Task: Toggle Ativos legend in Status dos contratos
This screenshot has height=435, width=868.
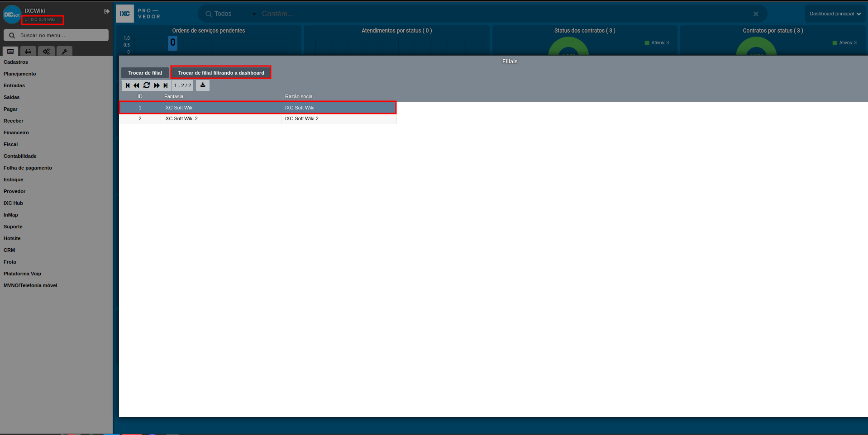Action: (x=657, y=43)
